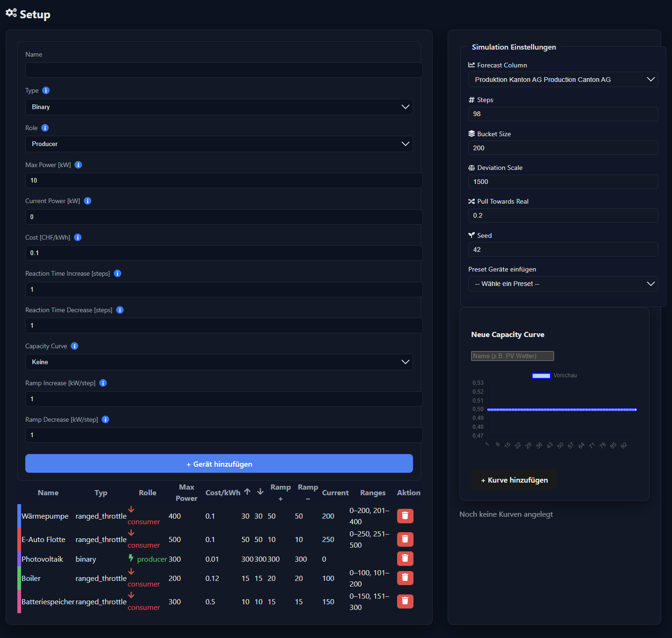Click the info icon next to Type

tap(46, 90)
